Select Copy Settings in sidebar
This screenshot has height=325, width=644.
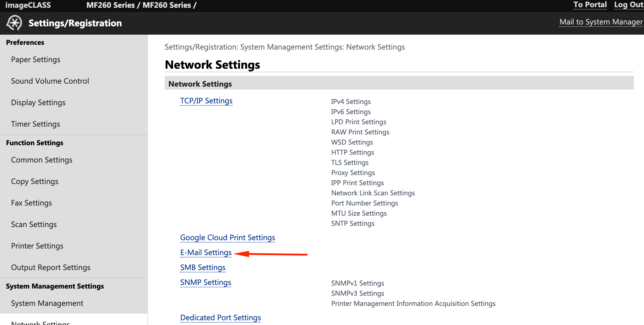35,181
